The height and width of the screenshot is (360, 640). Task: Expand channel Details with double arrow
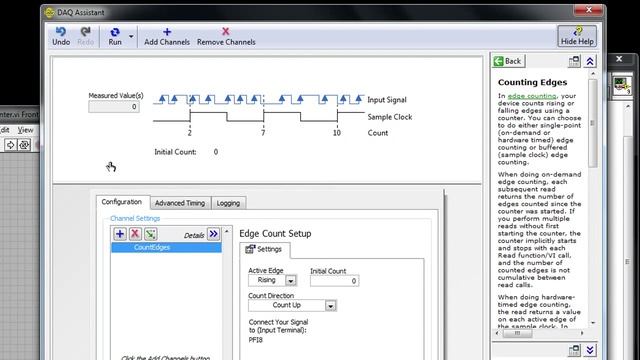213,234
